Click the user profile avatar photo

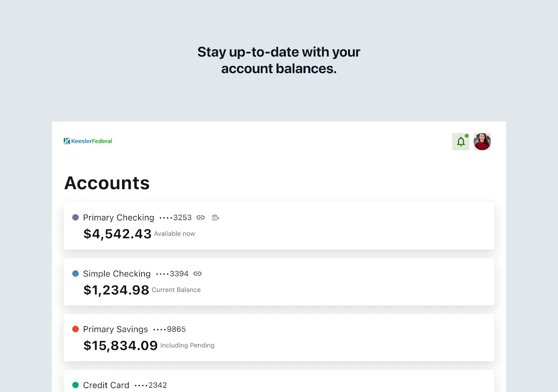coord(482,142)
